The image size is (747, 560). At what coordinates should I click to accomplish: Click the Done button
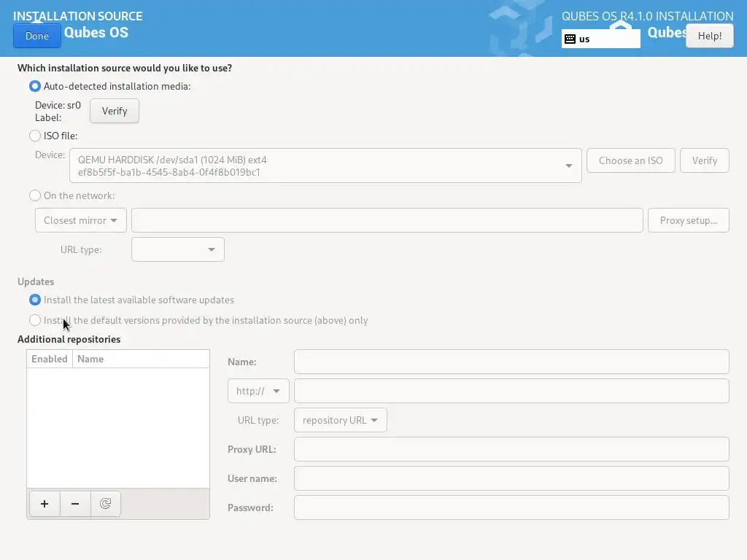(x=37, y=36)
